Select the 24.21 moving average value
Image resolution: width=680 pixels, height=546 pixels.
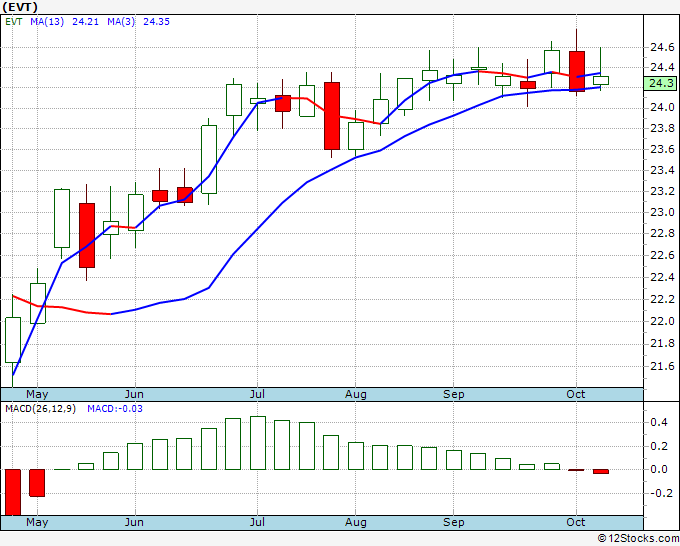85,22
